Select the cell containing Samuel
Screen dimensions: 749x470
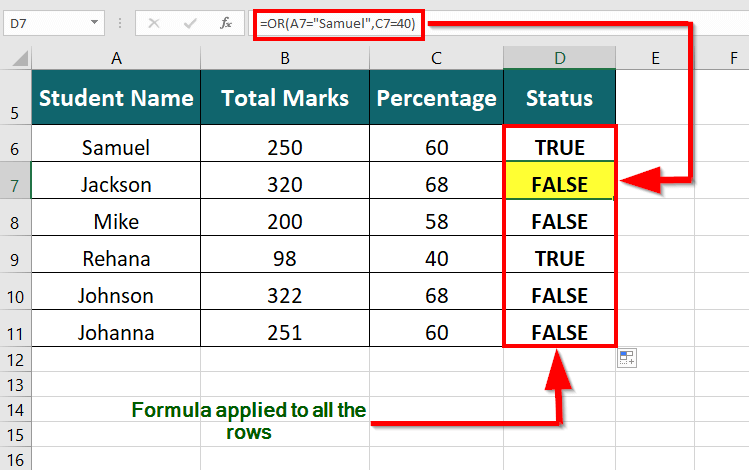116,144
